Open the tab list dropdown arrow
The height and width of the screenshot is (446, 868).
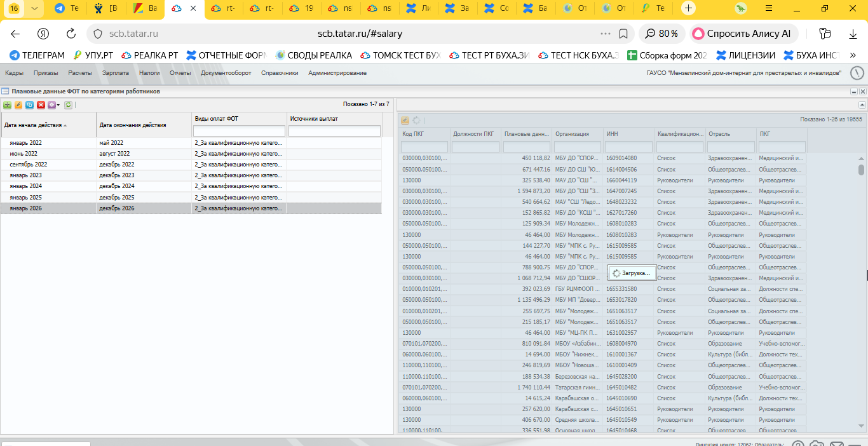pyautogui.click(x=34, y=8)
